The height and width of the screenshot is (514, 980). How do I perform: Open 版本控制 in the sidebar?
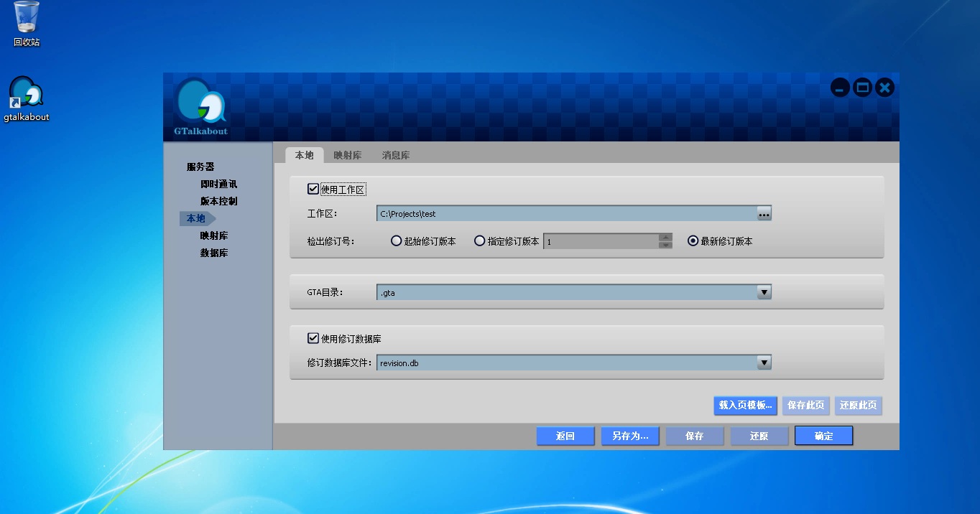click(218, 201)
